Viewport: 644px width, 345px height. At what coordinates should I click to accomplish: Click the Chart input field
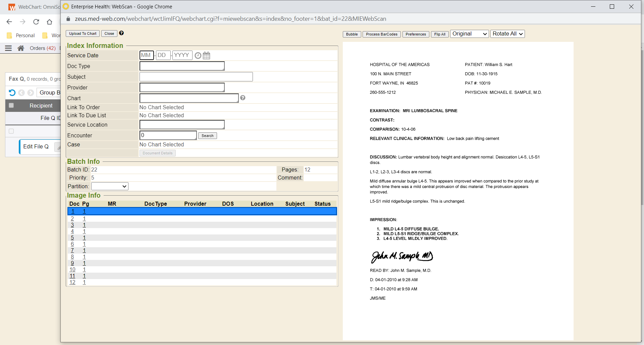point(189,98)
